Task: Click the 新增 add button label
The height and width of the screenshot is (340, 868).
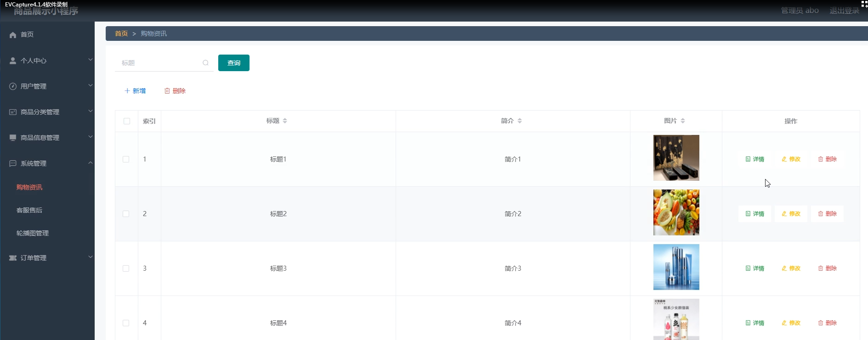Action: pos(139,91)
